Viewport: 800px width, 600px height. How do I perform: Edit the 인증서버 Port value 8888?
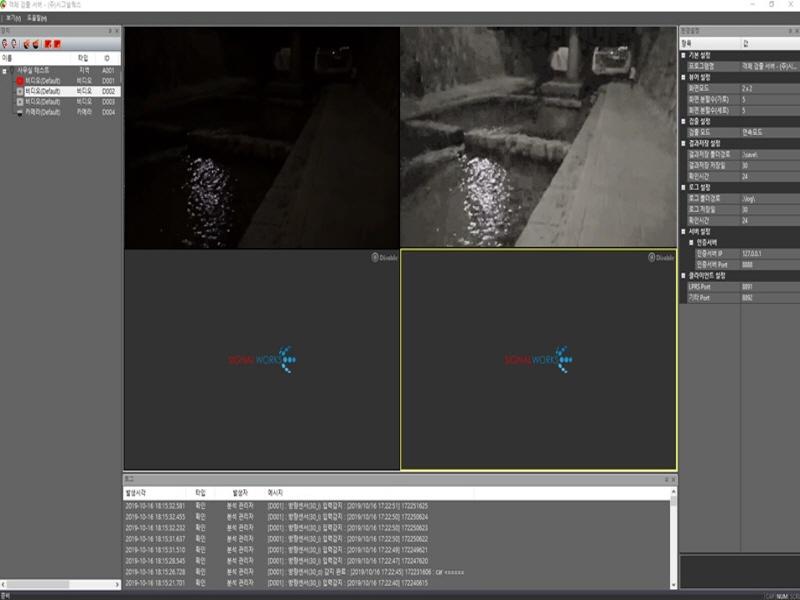pos(770,265)
